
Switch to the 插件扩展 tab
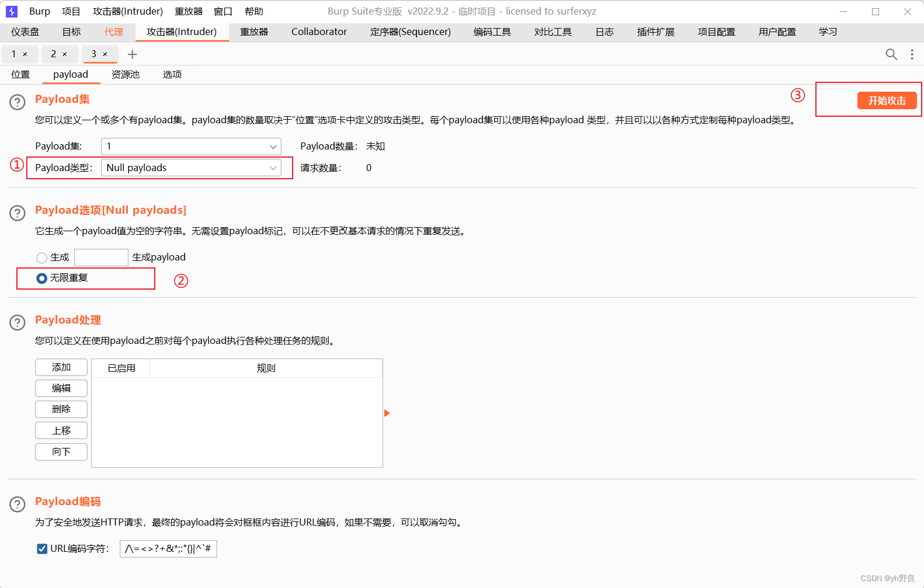(656, 32)
